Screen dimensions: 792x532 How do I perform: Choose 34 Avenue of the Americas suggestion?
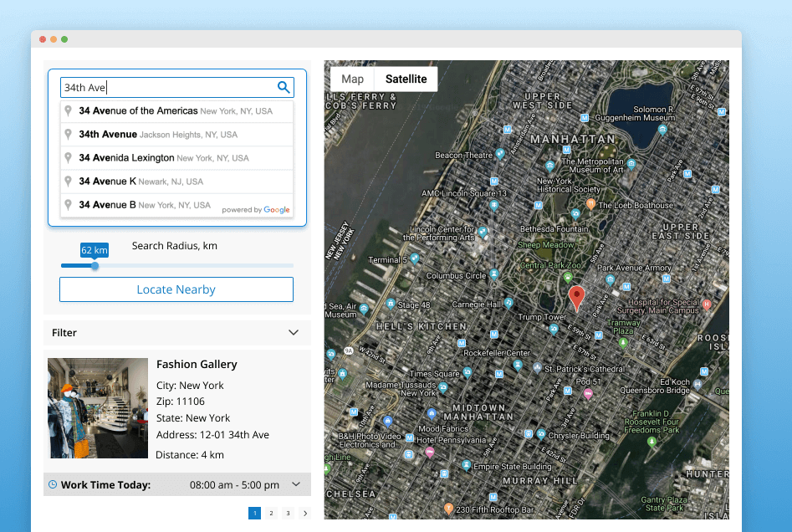[x=176, y=111]
